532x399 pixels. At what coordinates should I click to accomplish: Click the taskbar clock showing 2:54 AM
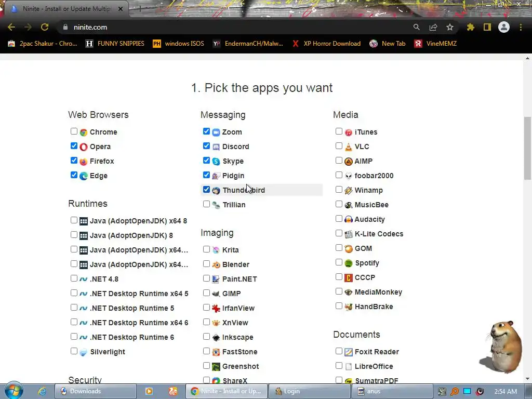pos(506,391)
